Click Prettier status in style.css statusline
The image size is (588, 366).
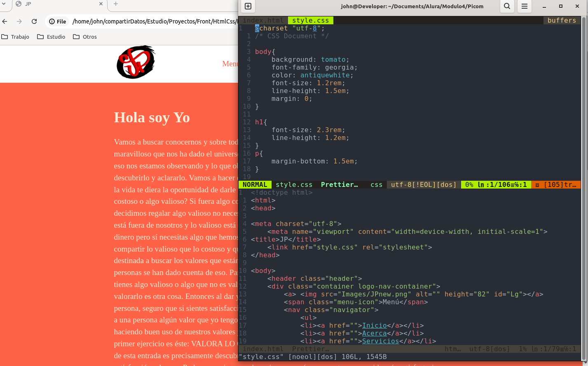(340, 184)
